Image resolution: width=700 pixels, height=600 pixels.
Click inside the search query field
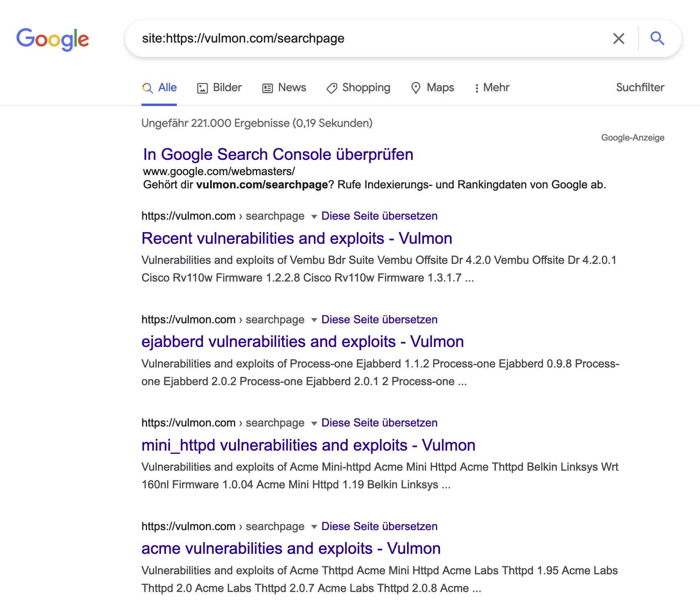coord(362,39)
